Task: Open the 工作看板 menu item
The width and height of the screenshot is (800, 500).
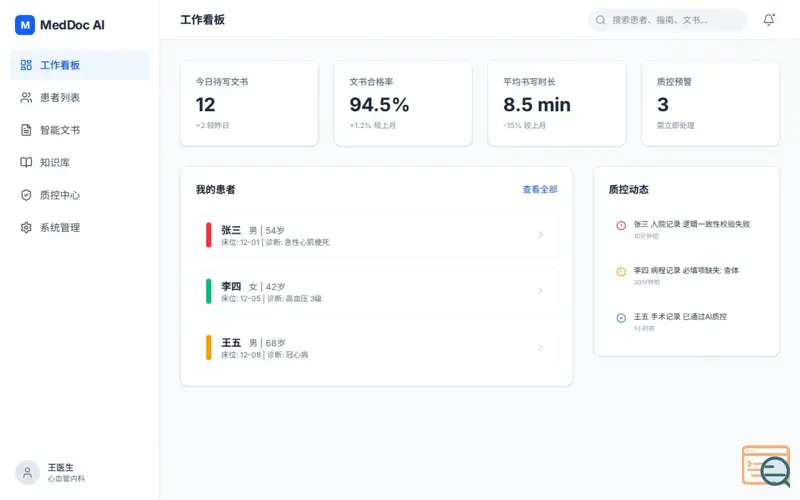Action: pos(80,65)
